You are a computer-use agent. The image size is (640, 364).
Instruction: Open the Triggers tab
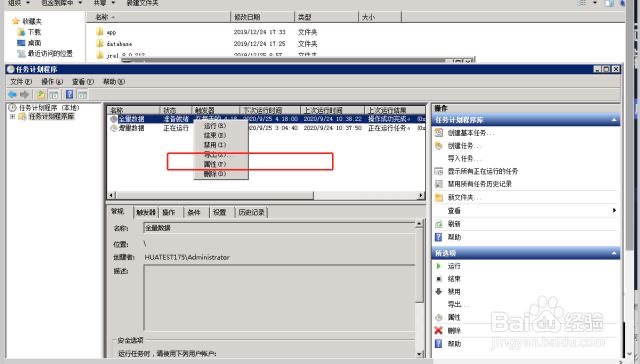[x=146, y=213]
